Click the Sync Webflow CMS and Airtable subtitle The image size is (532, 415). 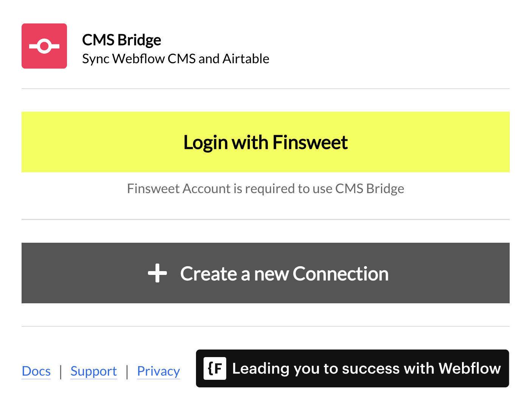(176, 59)
